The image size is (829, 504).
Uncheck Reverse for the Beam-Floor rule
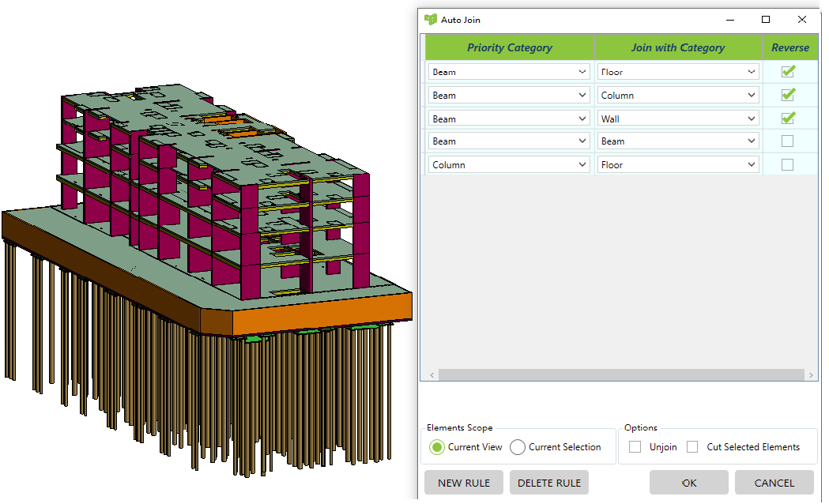788,71
